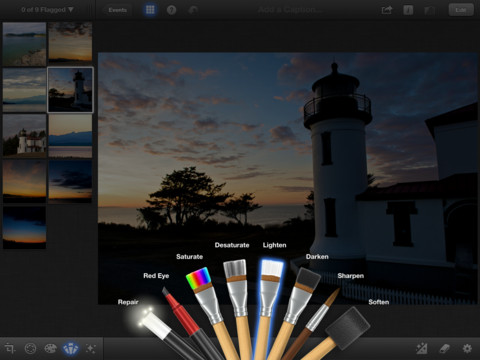Open the white lighthouse daytime thumbnail
The image size is (480, 360).
pos(25,136)
